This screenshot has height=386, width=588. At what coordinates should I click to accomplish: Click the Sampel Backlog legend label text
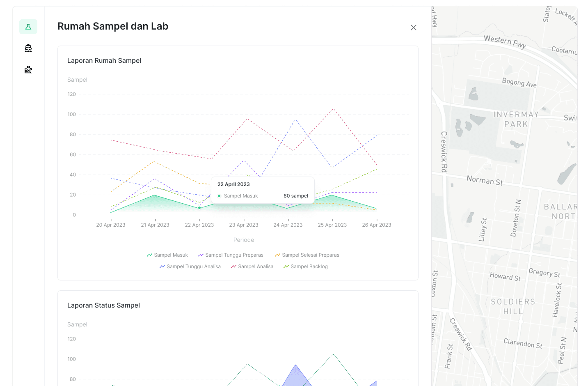pyautogui.click(x=309, y=266)
